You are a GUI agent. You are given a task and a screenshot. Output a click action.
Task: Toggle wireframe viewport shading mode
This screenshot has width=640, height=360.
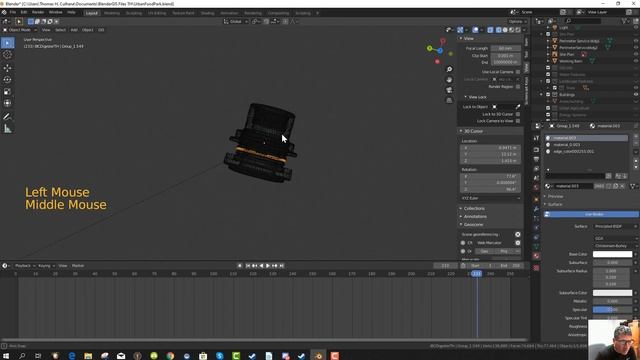[498, 30]
